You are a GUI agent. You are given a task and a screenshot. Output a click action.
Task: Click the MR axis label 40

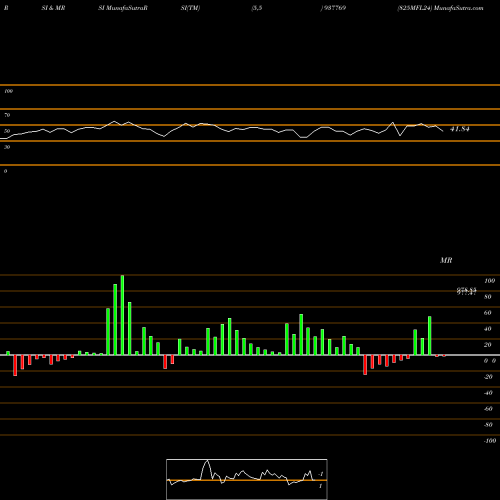coord(488,329)
